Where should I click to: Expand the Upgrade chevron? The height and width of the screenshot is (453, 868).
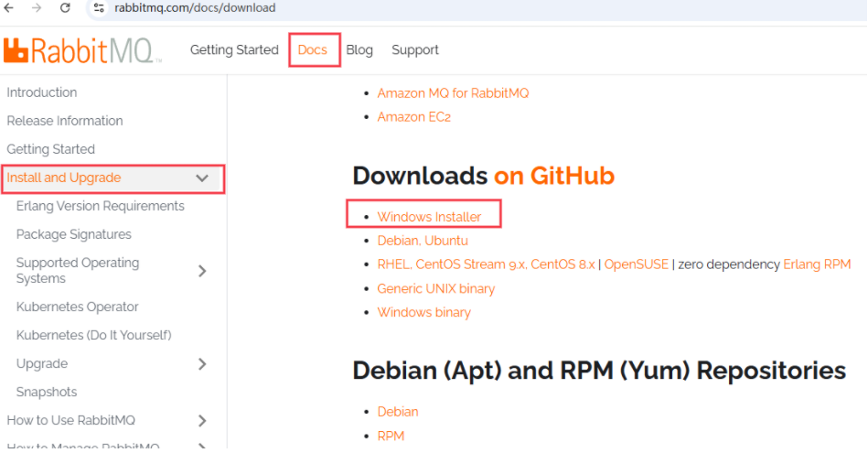point(202,364)
